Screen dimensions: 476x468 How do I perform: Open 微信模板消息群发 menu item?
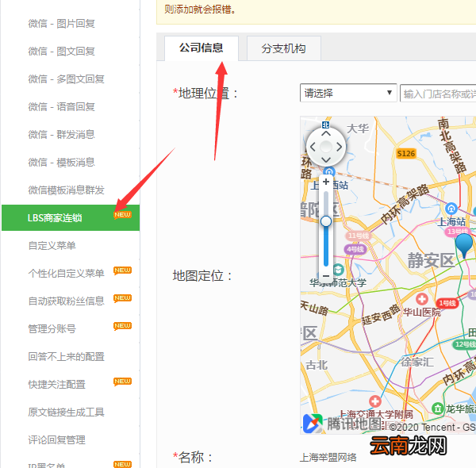66,190
